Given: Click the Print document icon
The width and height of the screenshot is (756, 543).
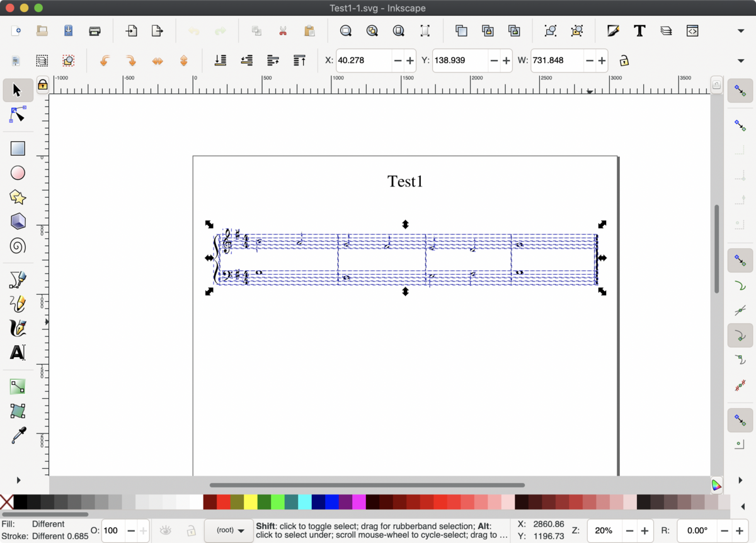Looking at the screenshot, I should 95,31.
